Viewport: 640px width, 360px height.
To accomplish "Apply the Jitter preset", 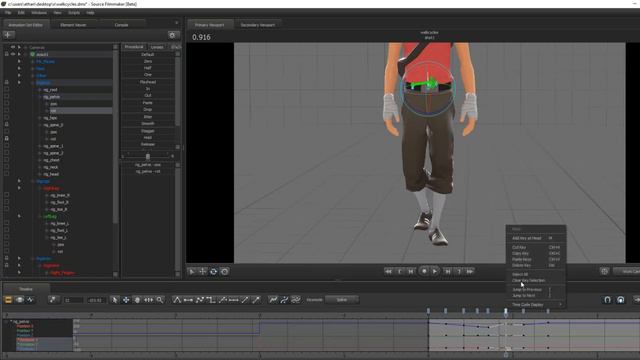I will pyautogui.click(x=148, y=117).
